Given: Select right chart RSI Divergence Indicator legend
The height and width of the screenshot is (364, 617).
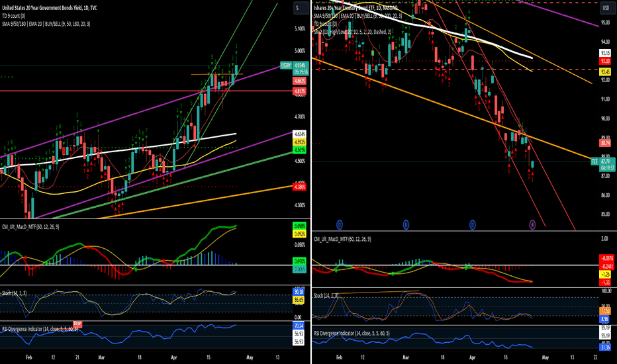Looking at the screenshot, I should (x=352, y=334).
